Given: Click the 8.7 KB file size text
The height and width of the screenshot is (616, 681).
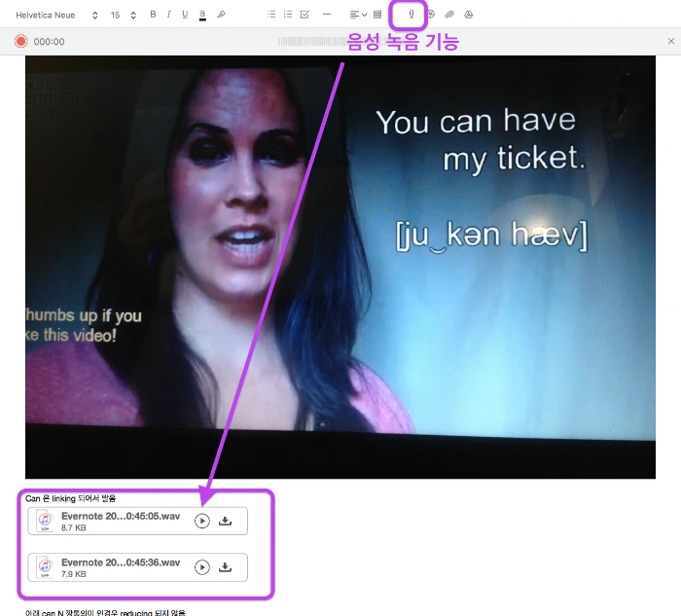Looking at the screenshot, I should (x=73, y=527).
